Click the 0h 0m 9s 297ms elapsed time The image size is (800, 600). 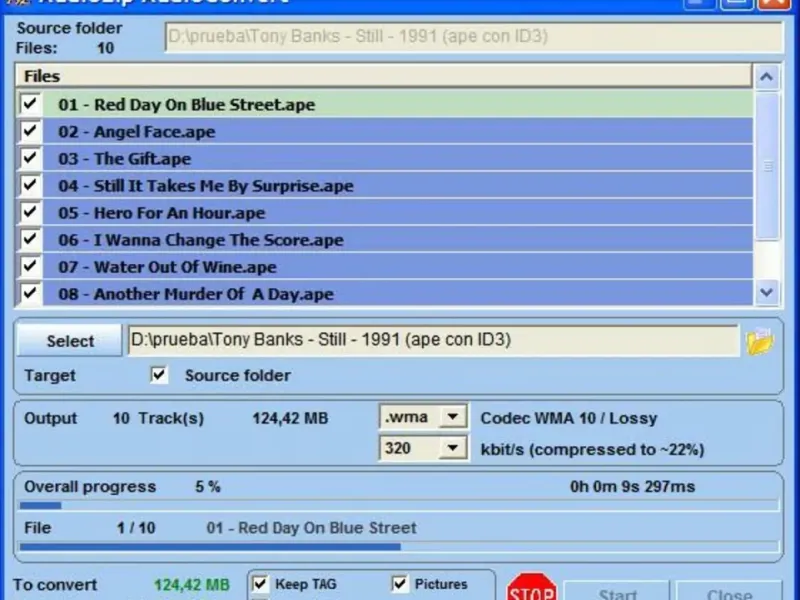coord(632,486)
